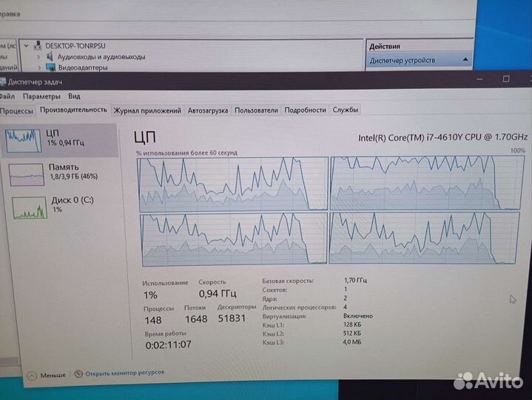
Task: Open the Параметры menu
Action: 41,96
